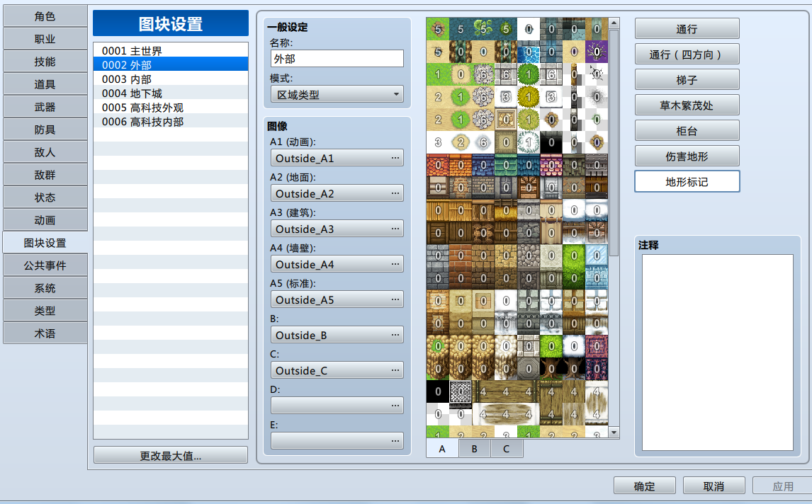The height and width of the screenshot is (504, 812).
Task: Click the purple tile with the bare tree
Action: tap(597, 52)
